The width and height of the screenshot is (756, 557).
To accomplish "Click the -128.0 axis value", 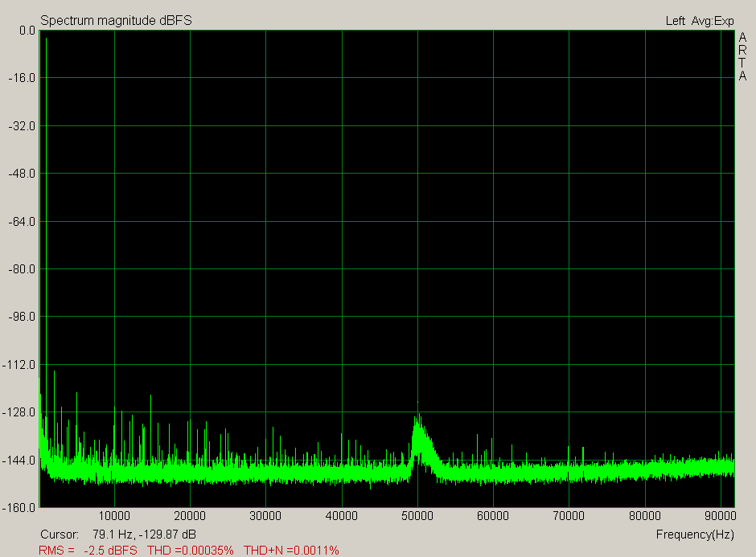I will pyautogui.click(x=19, y=412).
